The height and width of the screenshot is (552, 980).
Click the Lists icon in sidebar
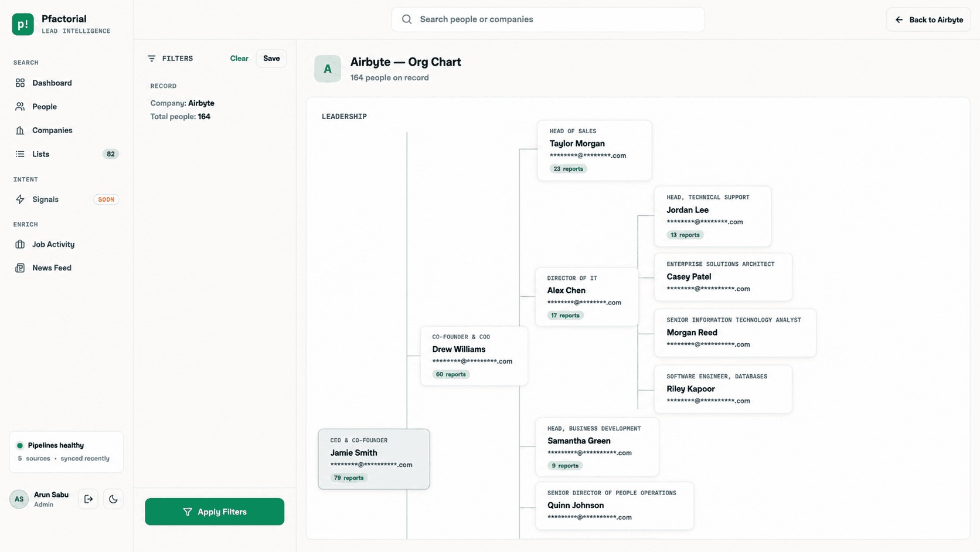(x=20, y=154)
